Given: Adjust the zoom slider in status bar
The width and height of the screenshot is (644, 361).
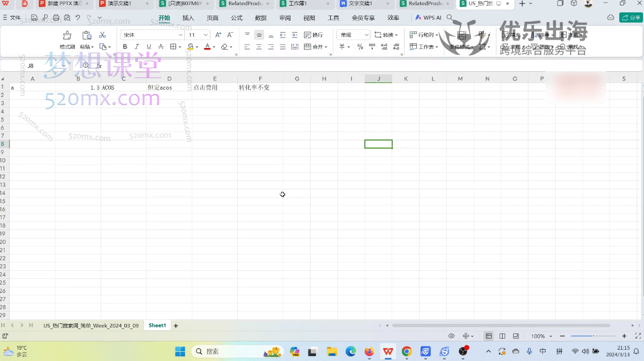Looking at the screenshot, I should [x=593, y=336].
